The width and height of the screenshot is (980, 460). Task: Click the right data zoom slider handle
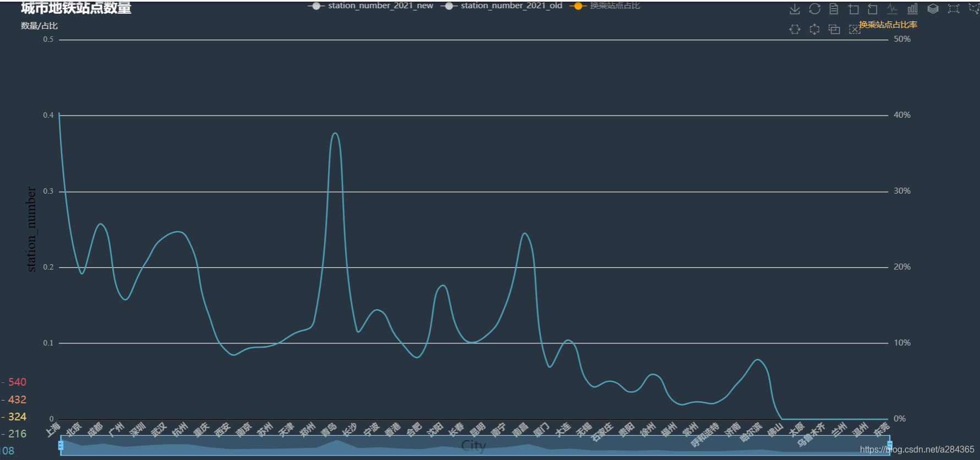(x=890, y=445)
